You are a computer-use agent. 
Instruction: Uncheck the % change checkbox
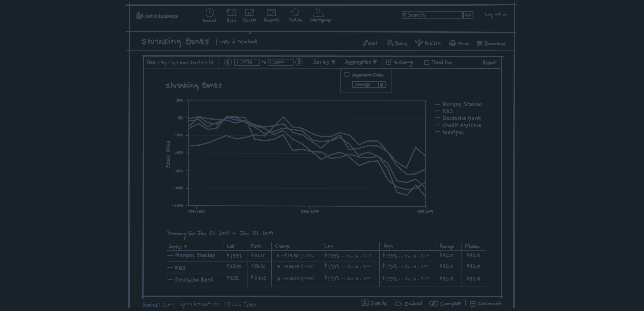pos(389,62)
